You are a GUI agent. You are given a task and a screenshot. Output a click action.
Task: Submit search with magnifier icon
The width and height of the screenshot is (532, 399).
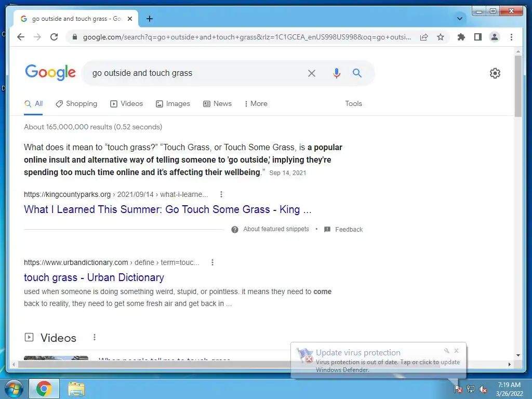pyautogui.click(x=357, y=73)
